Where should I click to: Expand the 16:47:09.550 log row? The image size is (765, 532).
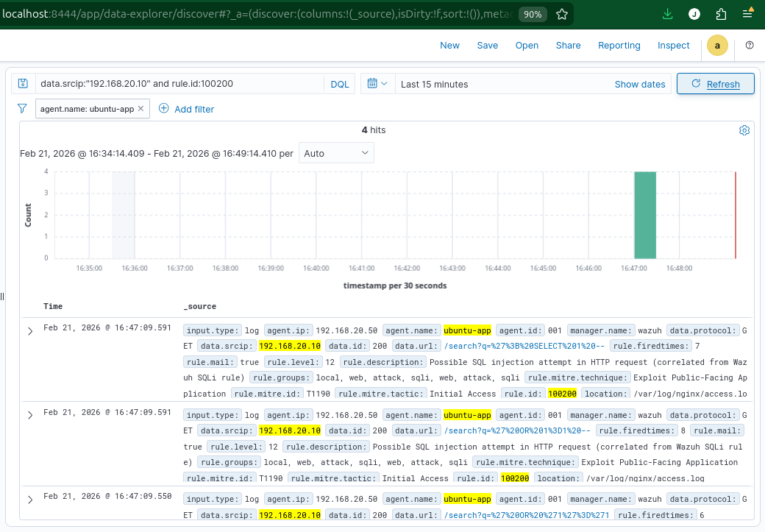(30, 500)
